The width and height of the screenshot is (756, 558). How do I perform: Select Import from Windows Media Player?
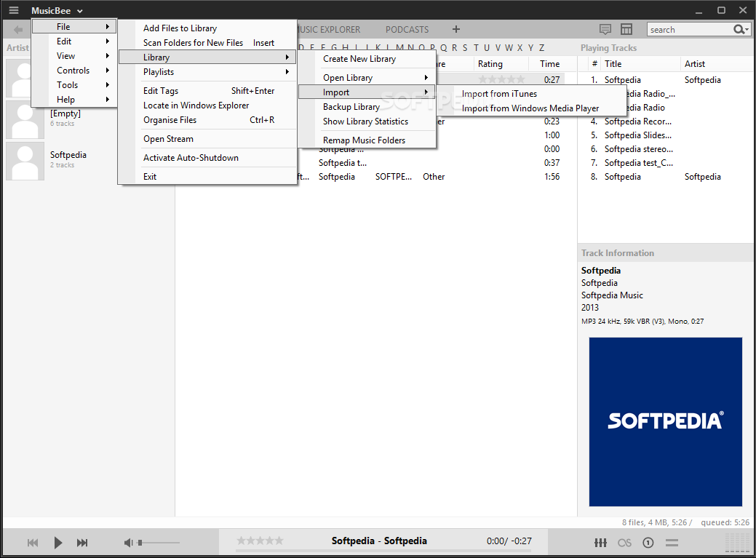coord(531,108)
